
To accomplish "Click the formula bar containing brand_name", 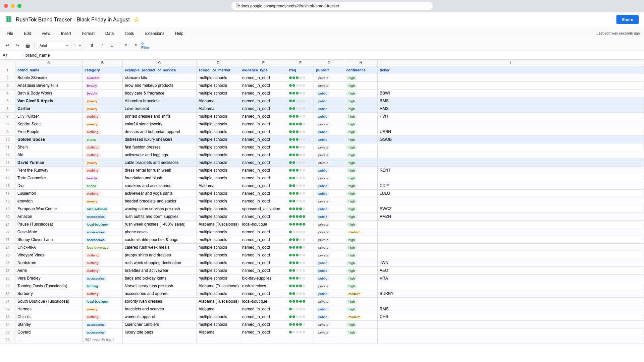I will pos(333,55).
